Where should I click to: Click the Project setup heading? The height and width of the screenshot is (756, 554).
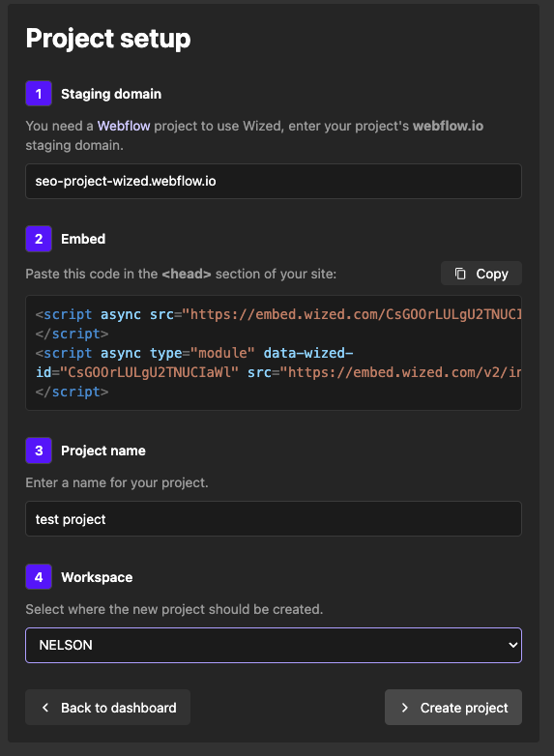click(108, 39)
